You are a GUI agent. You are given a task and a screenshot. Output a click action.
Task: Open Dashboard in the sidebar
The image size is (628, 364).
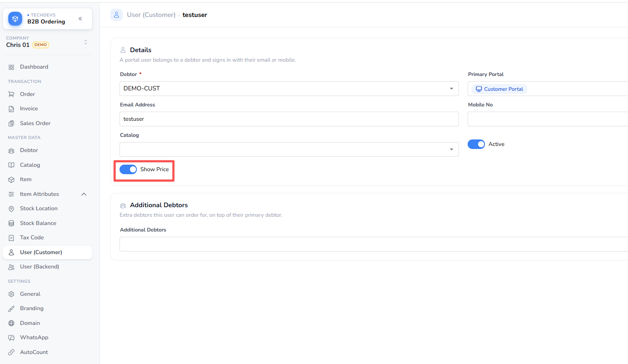(x=47, y=67)
